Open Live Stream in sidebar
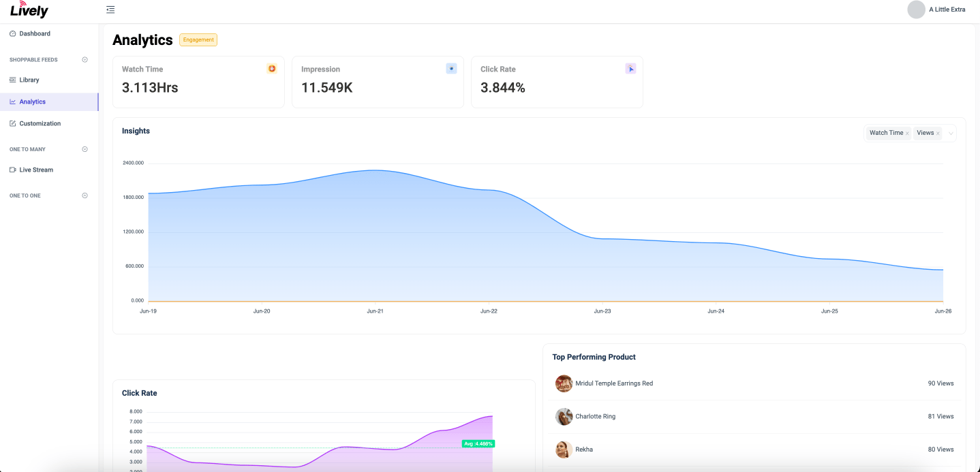Screen dimensions: 980x472 36,170
